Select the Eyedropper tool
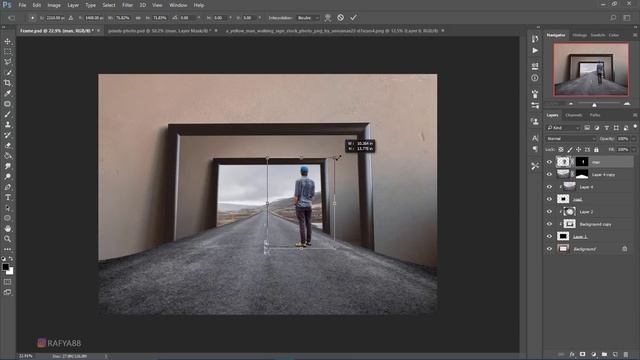The image size is (640, 360). (7, 93)
